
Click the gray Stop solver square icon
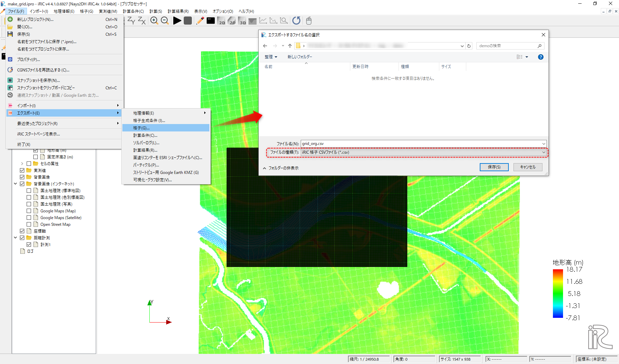[188, 21]
